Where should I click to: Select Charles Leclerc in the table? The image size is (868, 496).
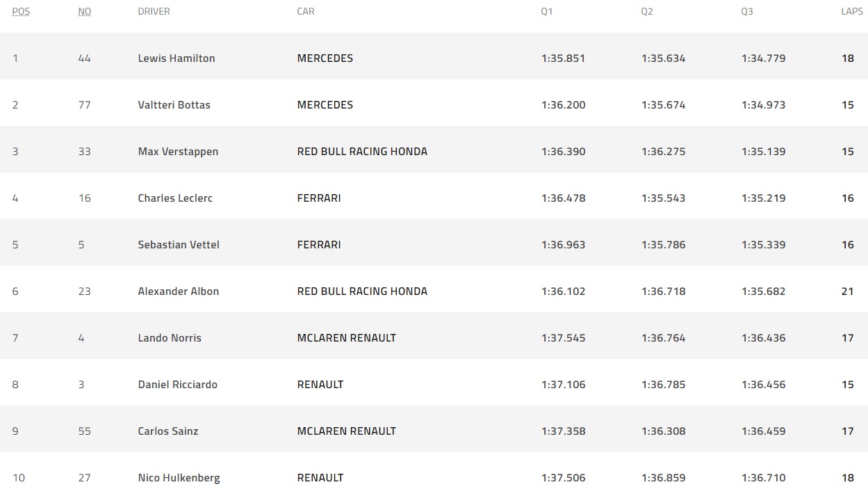click(175, 198)
